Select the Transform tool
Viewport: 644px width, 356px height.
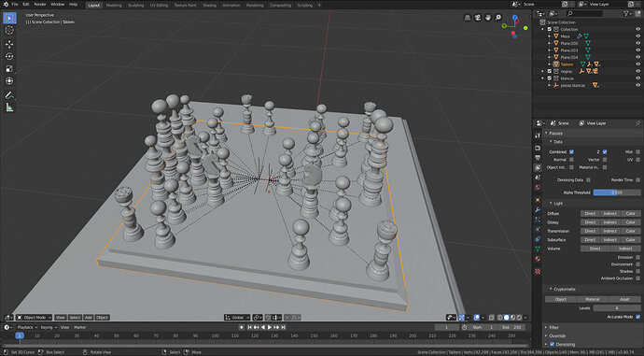[x=9, y=81]
